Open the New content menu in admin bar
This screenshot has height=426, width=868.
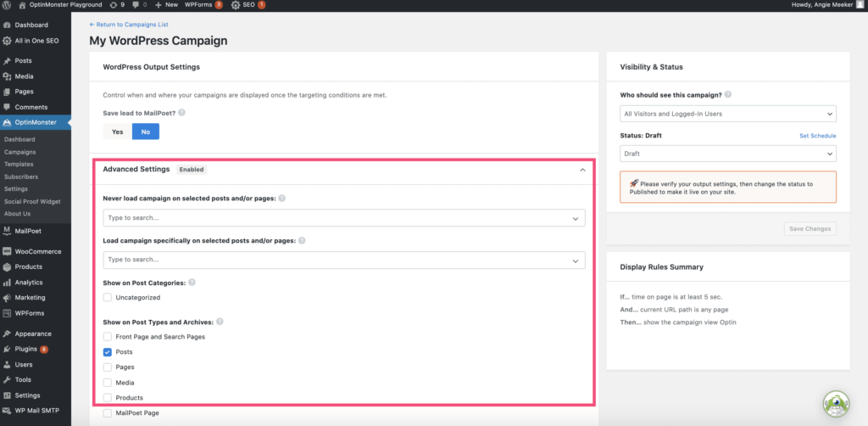[x=167, y=4]
